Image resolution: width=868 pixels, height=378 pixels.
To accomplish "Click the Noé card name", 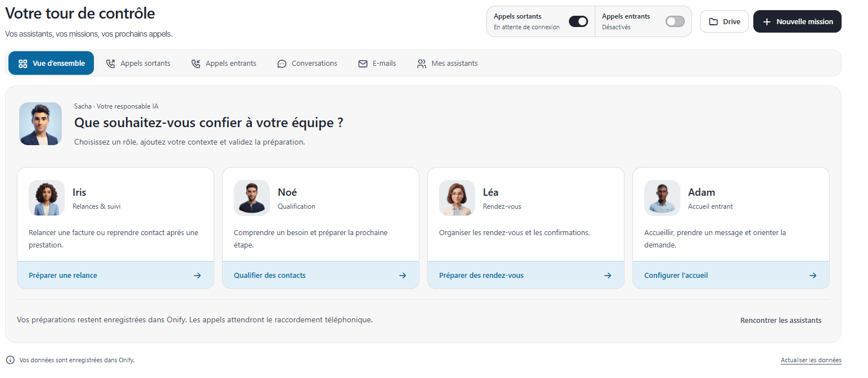I will click(x=287, y=192).
